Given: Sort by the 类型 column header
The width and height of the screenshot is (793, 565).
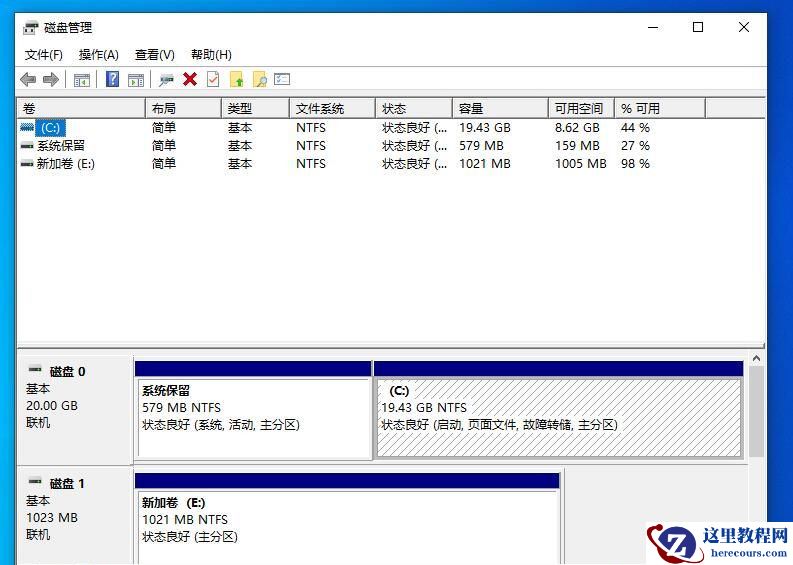Looking at the screenshot, I should point(255,108).
